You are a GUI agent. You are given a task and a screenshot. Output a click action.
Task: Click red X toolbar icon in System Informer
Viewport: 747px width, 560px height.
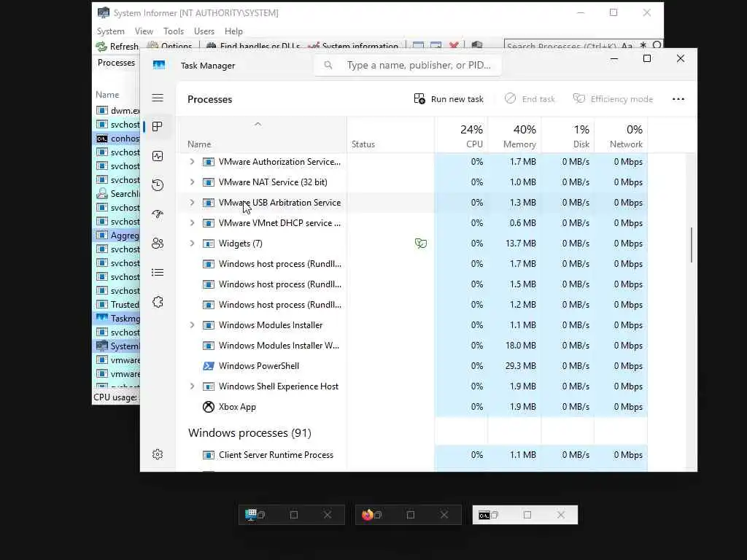pos(454,46)
